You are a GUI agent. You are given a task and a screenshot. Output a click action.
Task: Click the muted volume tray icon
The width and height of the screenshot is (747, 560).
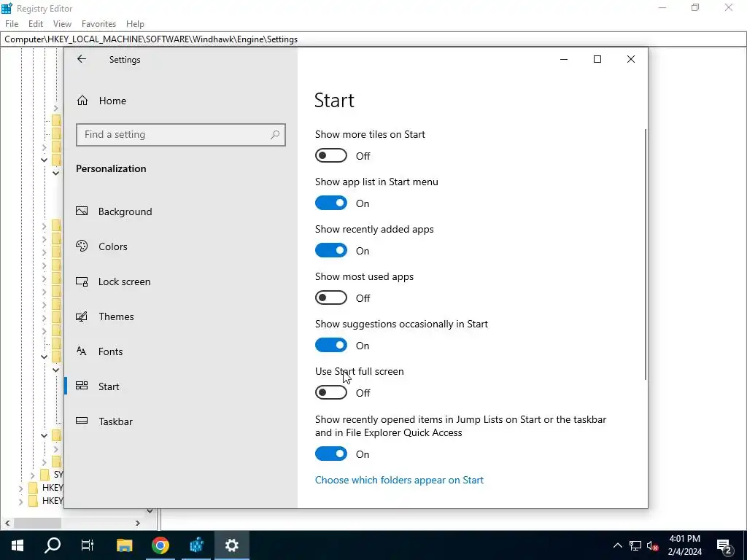click(x=653, y=545)
